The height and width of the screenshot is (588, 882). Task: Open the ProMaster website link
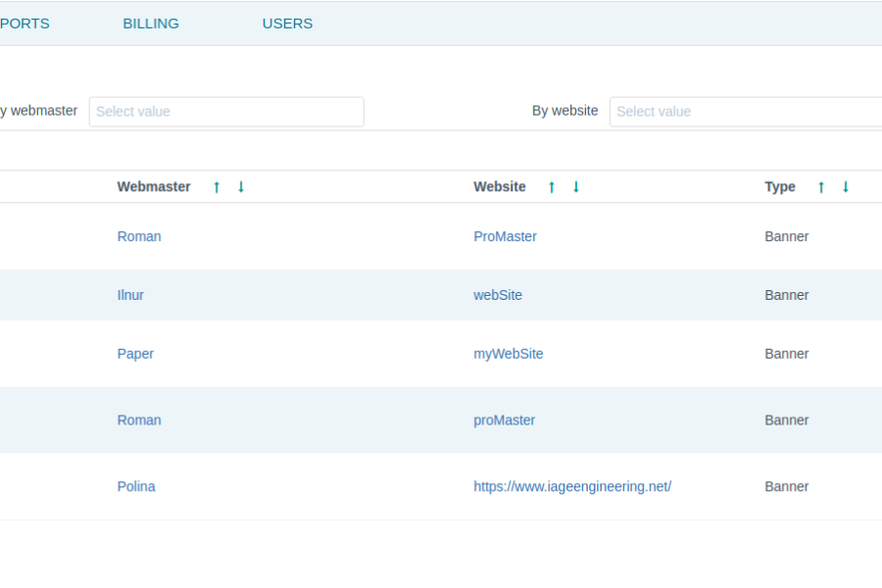(505, 236)
